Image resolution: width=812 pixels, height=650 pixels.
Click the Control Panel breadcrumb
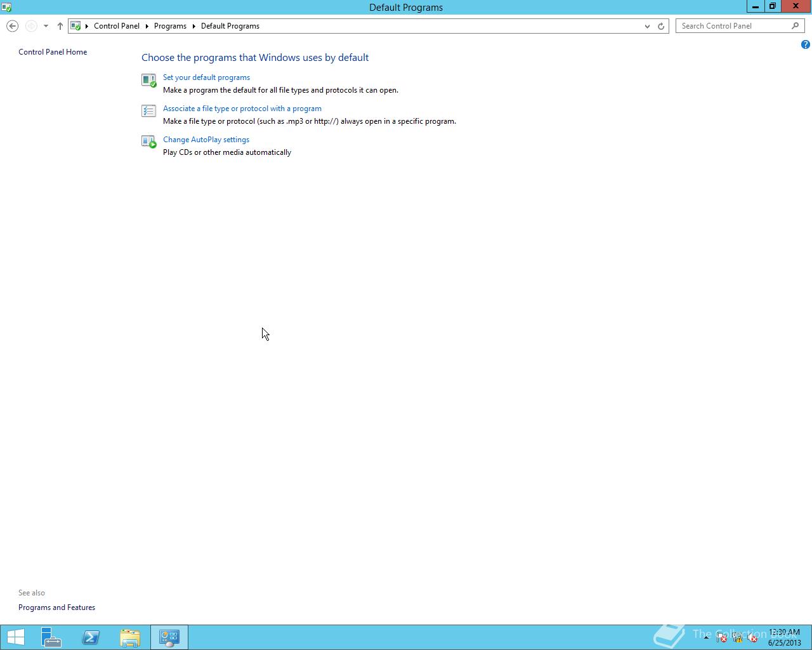[117, 26]
